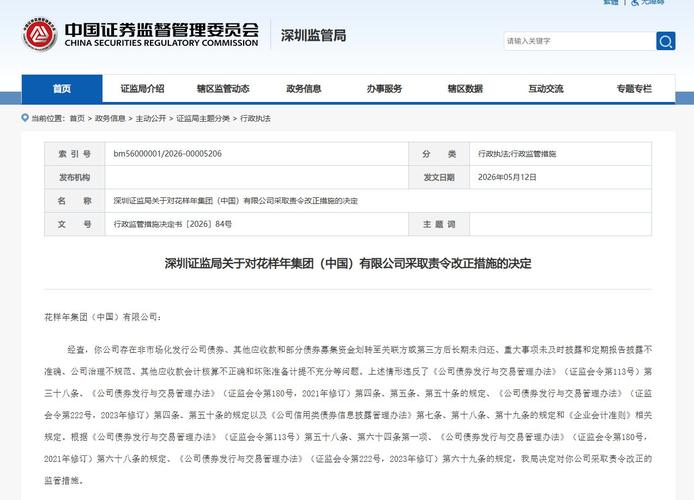Screen dimensions: 694x500
Task: Go to 主动公开 in the breadcrumb
Action: (x=151, y=118)
